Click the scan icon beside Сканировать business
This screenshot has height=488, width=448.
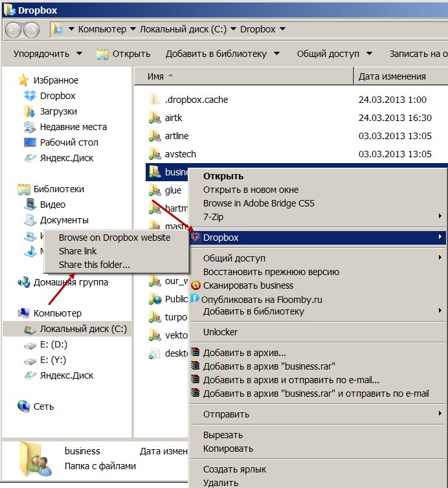click(196, 285)
